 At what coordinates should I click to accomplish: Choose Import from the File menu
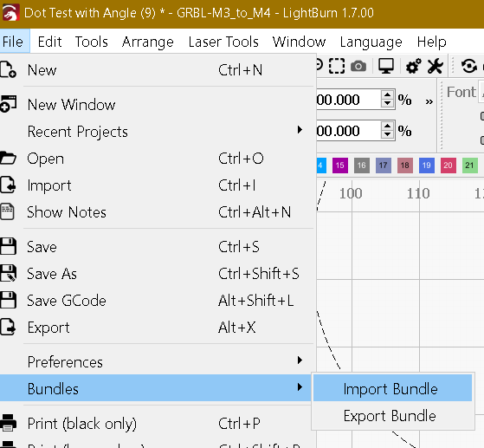pyautogui.click(x=158, y=185)
